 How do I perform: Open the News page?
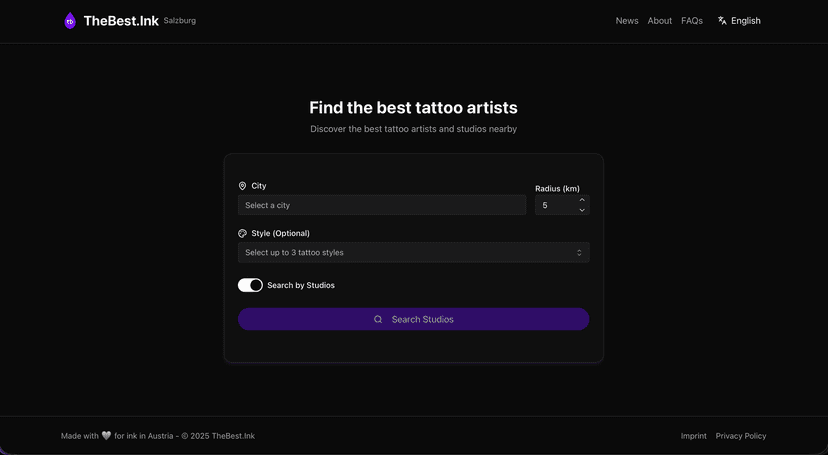(x=627, y=21)
